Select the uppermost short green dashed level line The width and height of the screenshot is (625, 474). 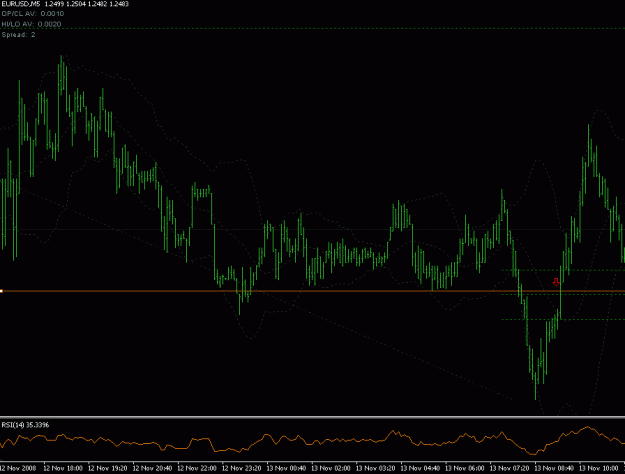tap(563, 270)
